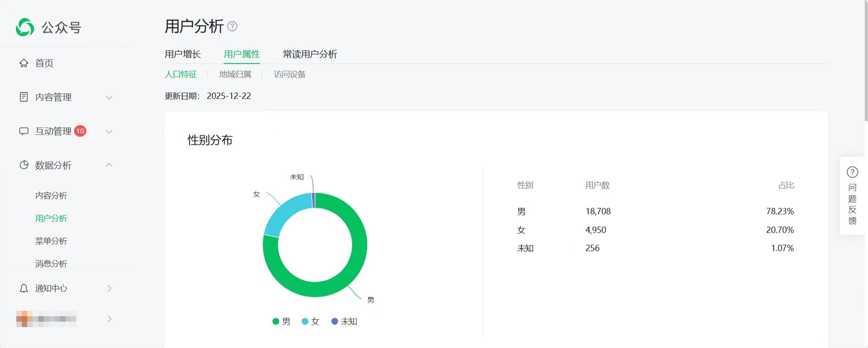
Task: Expand the 内容管理 menu chevron
Action: tap(109, 97)
